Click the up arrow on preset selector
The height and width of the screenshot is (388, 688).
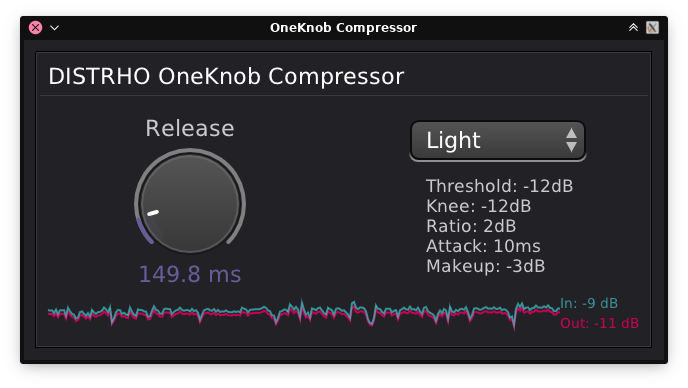click(x=571, y=133)
